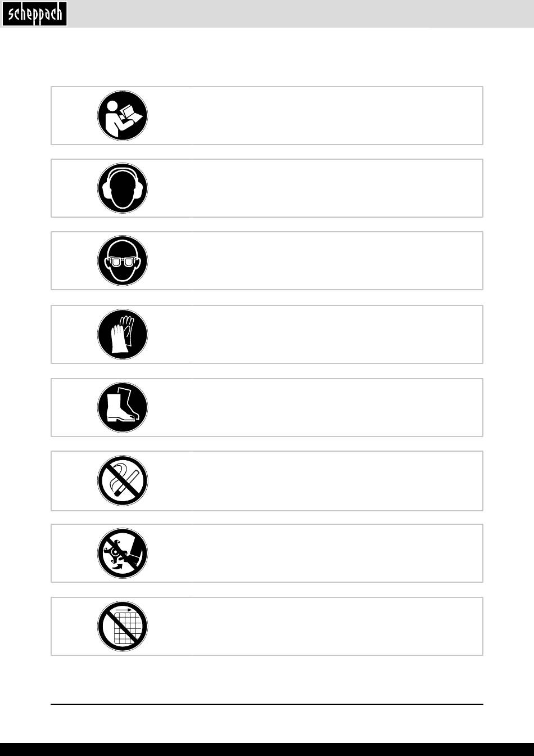Image resolution: width=534 pixels, height=756 pixels.
Task: Click the read instruction manual icon
Action: tap(123, 116)
